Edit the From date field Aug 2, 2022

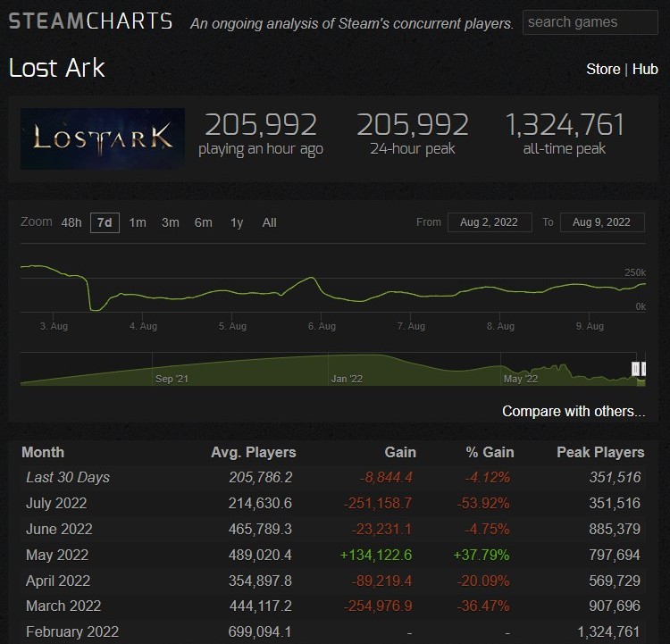point(490,222)
